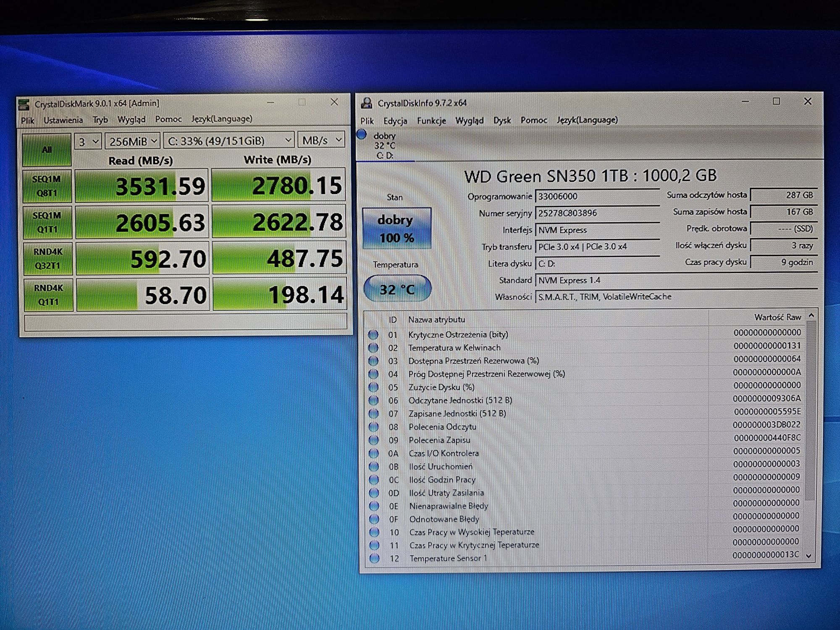The width and height of the screenshot is (840, 630).
Task: Open Edycja menu in CrystalDiskInfo
Action: point(395,121)
